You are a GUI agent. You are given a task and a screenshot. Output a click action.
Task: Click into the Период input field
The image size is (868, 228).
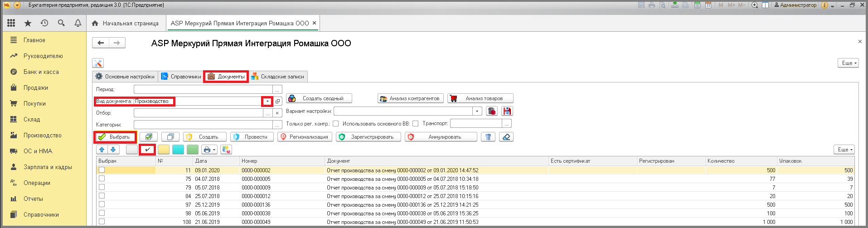pos(203,90)
